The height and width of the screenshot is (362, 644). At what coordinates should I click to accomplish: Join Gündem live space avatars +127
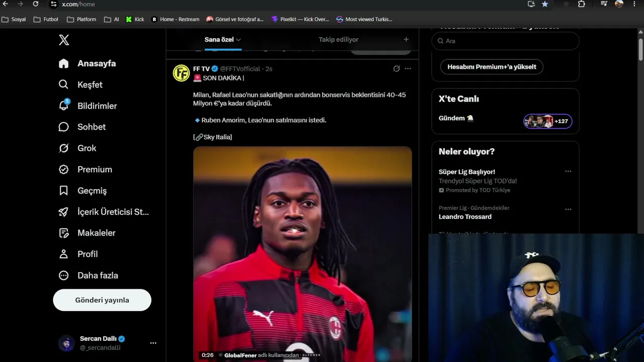(548, 121)
